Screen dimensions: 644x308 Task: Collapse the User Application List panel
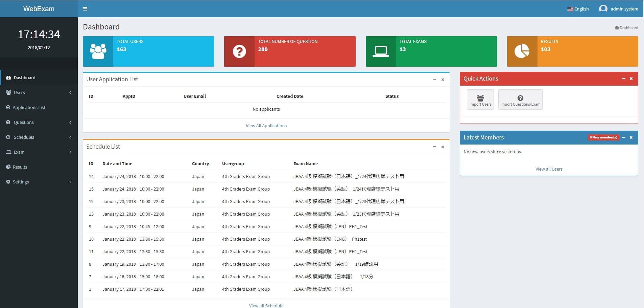coord(434,79)
